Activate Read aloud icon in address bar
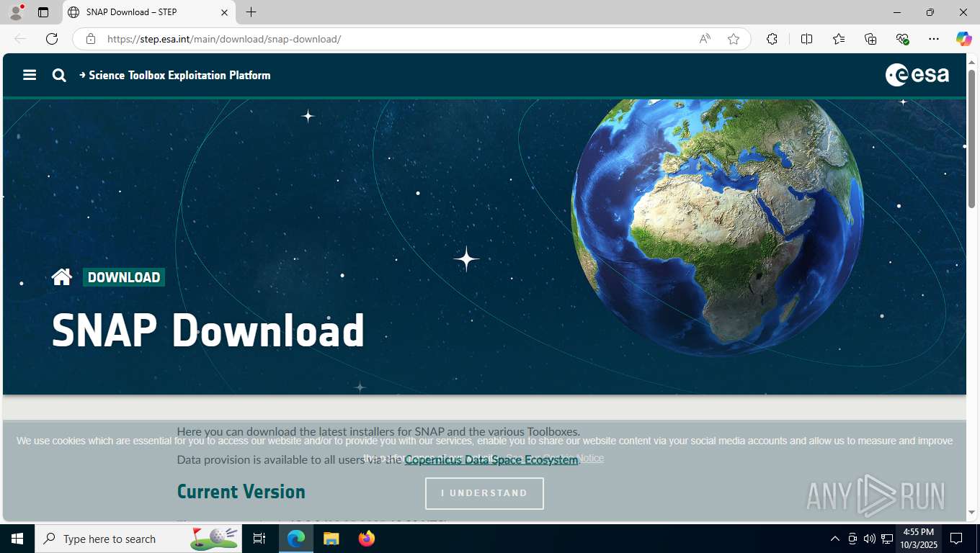Image resolution: width=980 pixels, height=553 pixels. click(x=705, y=39)
